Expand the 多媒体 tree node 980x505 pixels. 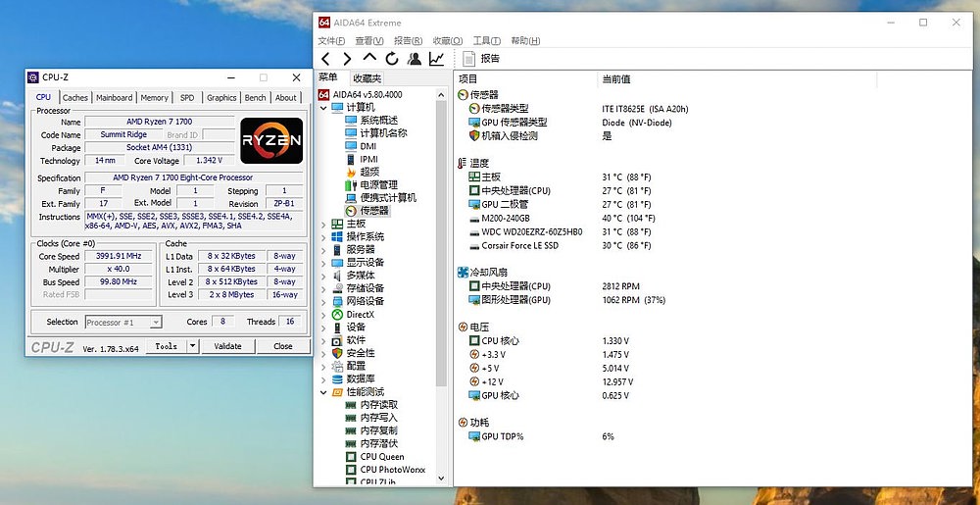pyautogui.click(x=323, y=276)
